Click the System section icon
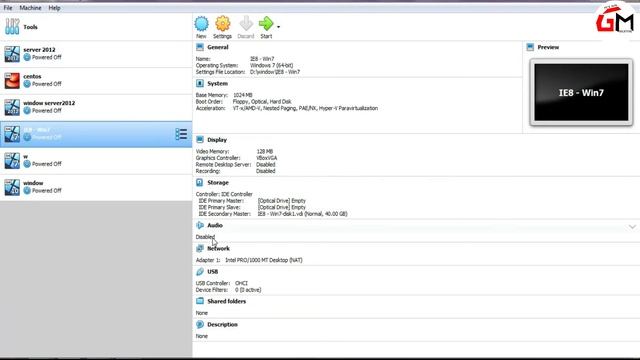 200,83
